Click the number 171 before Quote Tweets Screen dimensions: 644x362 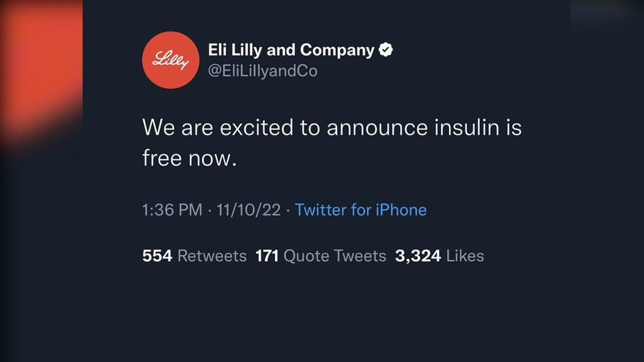click(267, 256)
